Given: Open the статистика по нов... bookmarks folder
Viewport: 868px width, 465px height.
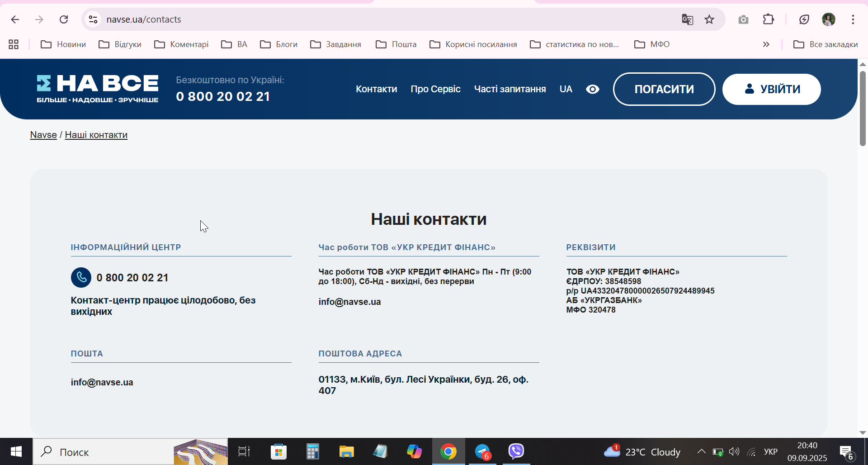Looking at the screenshot, I should pyautogui.click(x=575, y=44).
